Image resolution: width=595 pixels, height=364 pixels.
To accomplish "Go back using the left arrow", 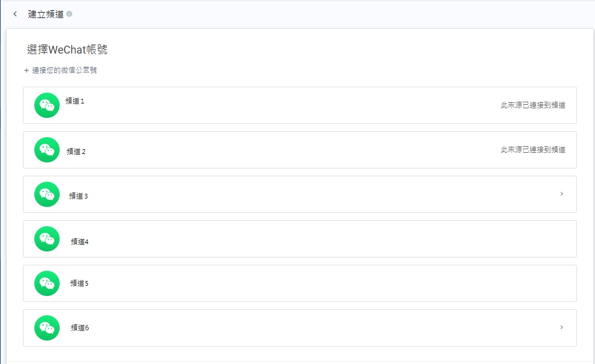I will pyautogui.click(x=15, y=14).
